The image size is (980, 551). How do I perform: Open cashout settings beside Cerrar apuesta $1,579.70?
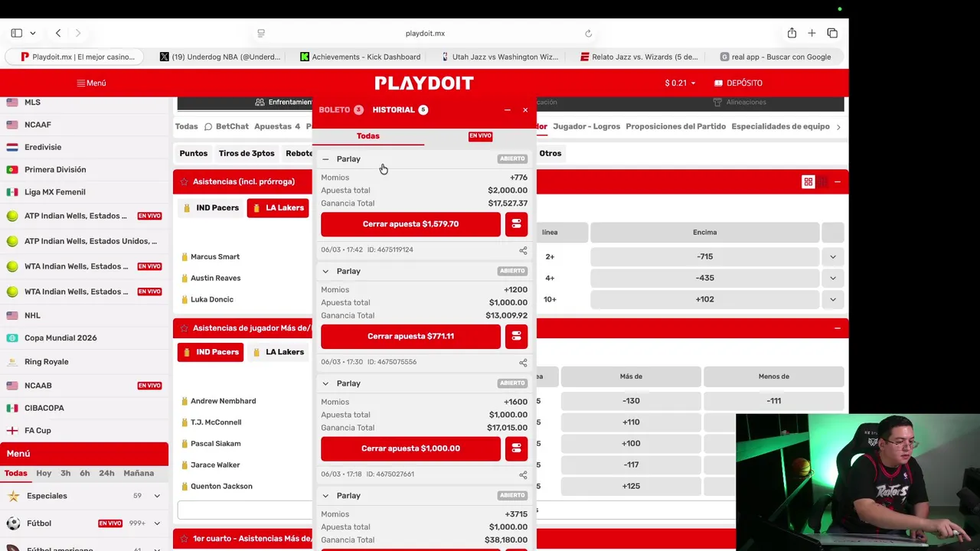[x=516, y=224]
